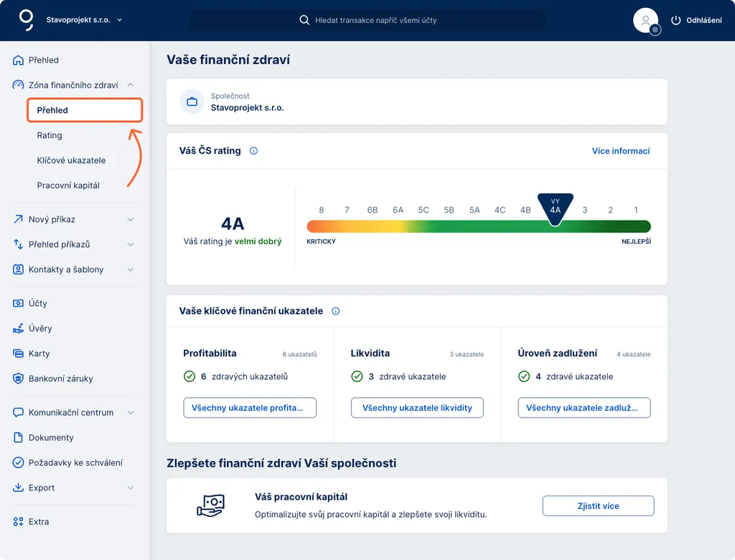Click the Více informací link
This screenshot has height=560, width=735.
[621, 151]
